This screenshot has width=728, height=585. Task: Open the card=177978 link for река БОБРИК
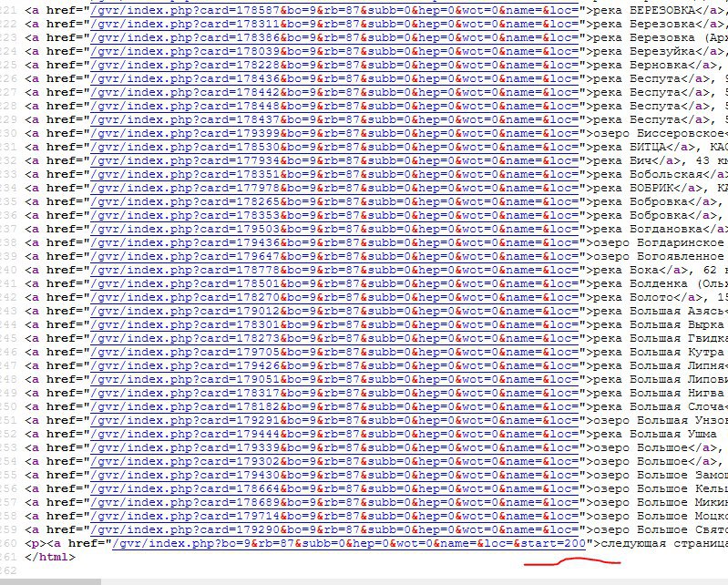tap(334, 188)
